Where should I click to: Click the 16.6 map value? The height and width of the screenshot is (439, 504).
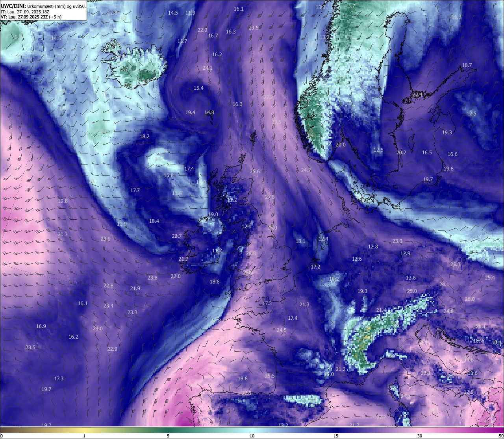click(452, 154)
